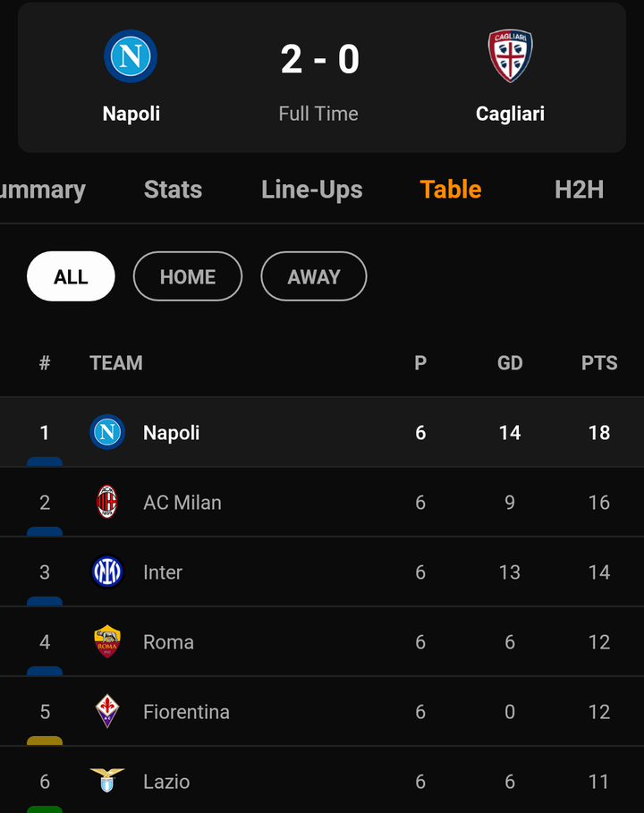This screenshot has height=813, width=644.
Task: Go to the H2H tab
Action: tap(580, 190)
